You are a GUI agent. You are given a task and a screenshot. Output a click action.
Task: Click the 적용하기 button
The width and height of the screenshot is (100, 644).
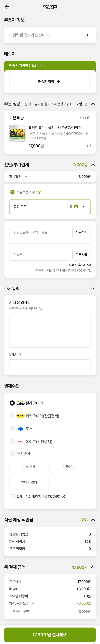click(81, 233)
